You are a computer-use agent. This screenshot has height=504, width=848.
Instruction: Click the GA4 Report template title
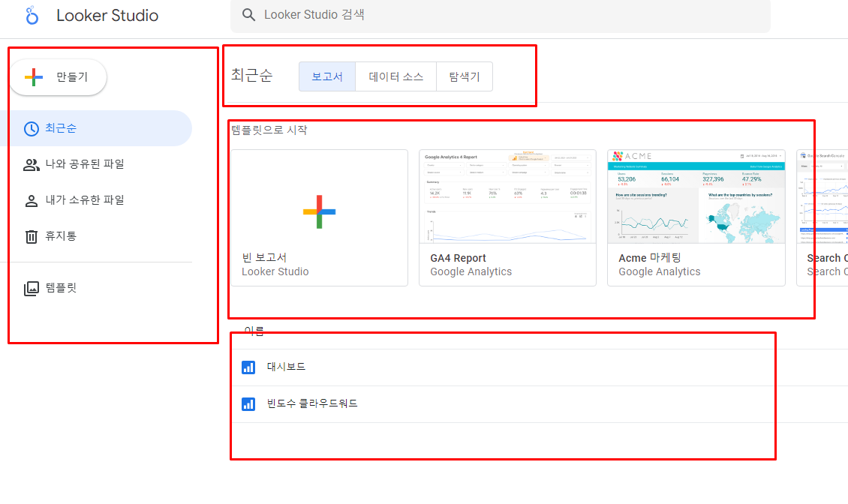tap(458, 259)
